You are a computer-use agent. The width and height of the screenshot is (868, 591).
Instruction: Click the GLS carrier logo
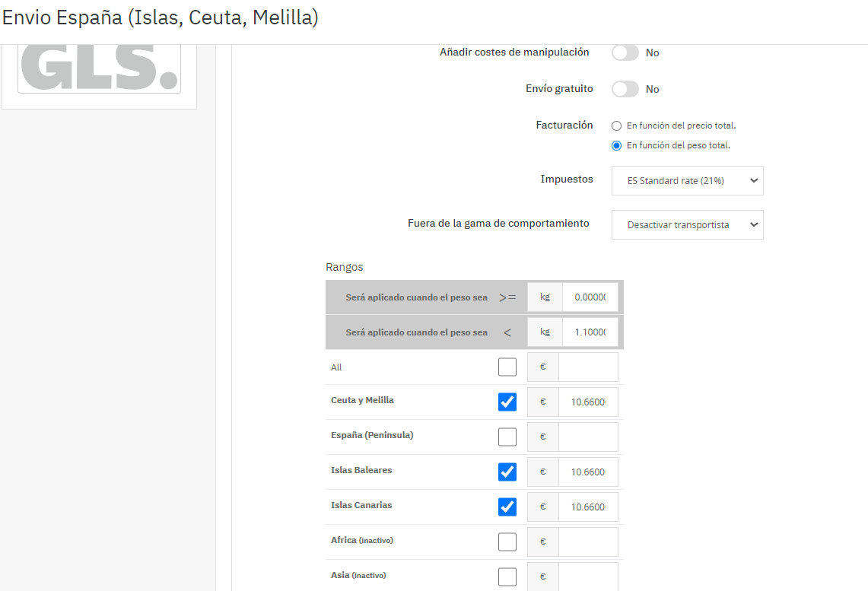[99, 68]
